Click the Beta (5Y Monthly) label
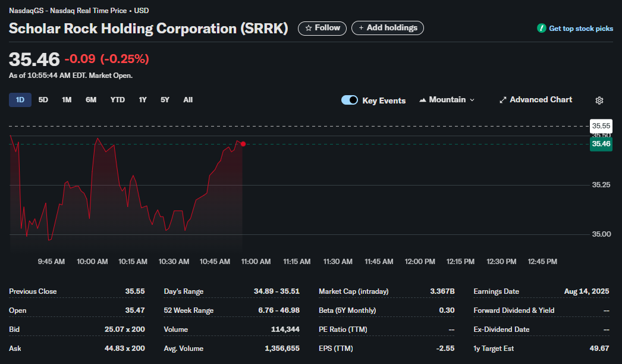622x364 pixels. coord(347,310)
